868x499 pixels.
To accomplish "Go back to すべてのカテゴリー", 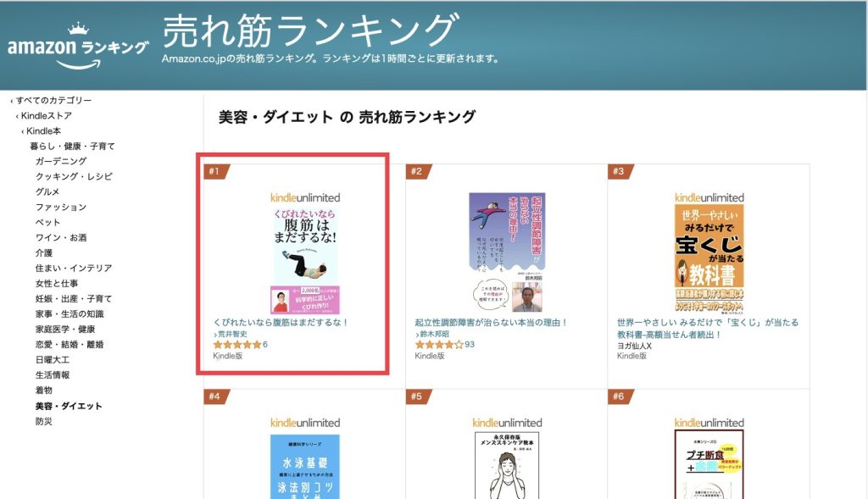I will click(x=51, y=100).
